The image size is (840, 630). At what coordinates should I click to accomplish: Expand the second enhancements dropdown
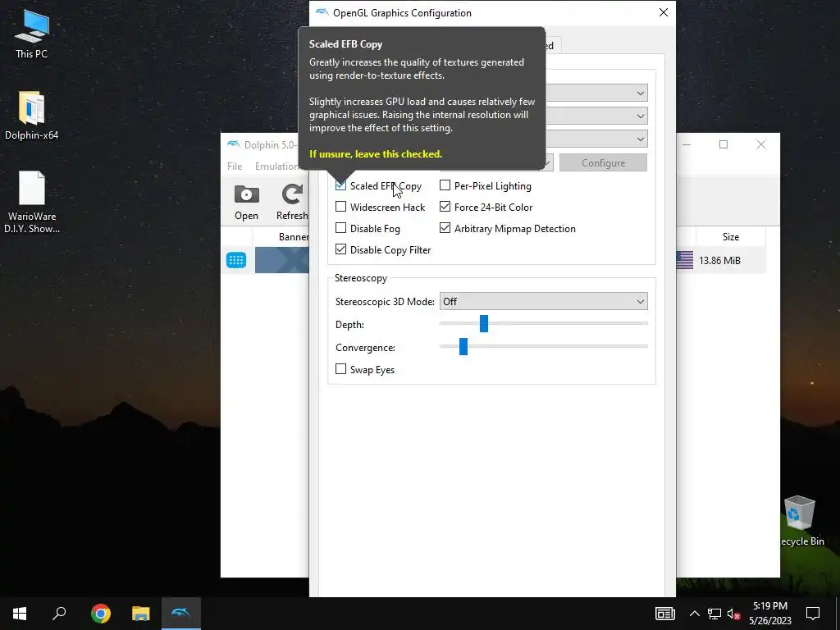[640, 116]
